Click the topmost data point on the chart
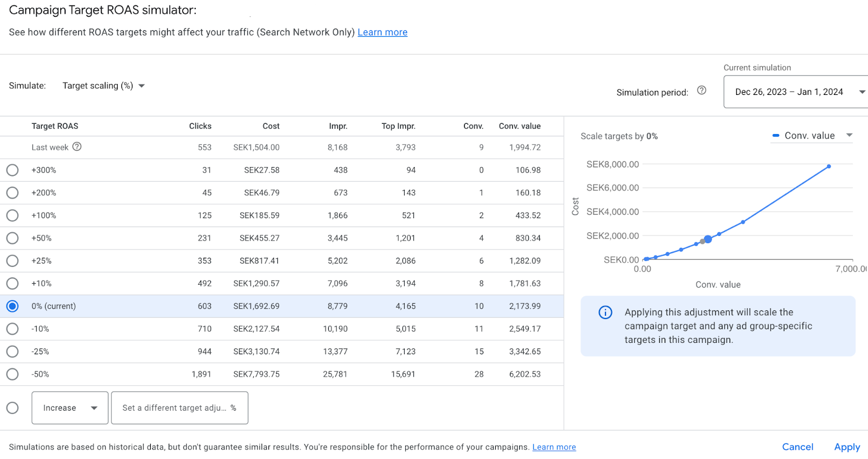Viewport: 868px width, 459px height. [829, 167]
